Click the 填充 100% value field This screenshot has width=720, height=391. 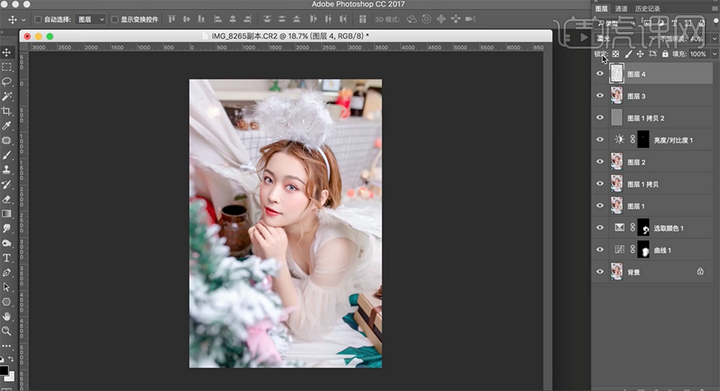[x=698, y=54]
